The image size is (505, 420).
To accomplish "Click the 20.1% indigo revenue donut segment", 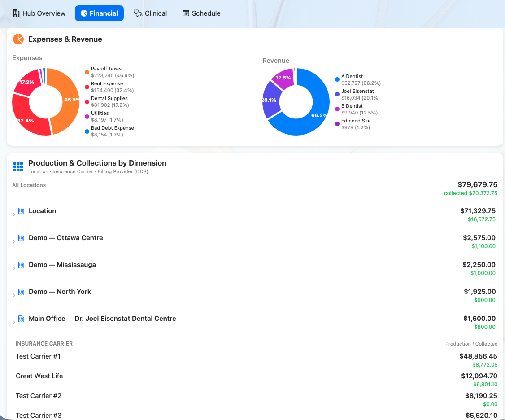I will click(x=270, y=100).
